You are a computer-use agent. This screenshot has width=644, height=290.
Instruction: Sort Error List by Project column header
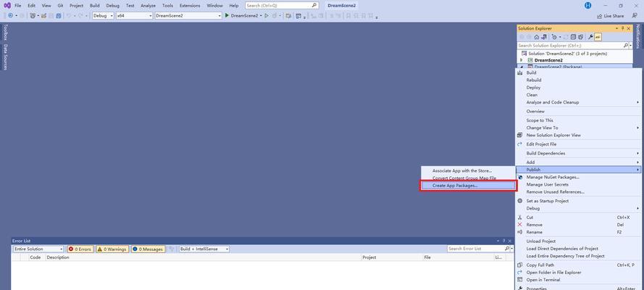391,257
